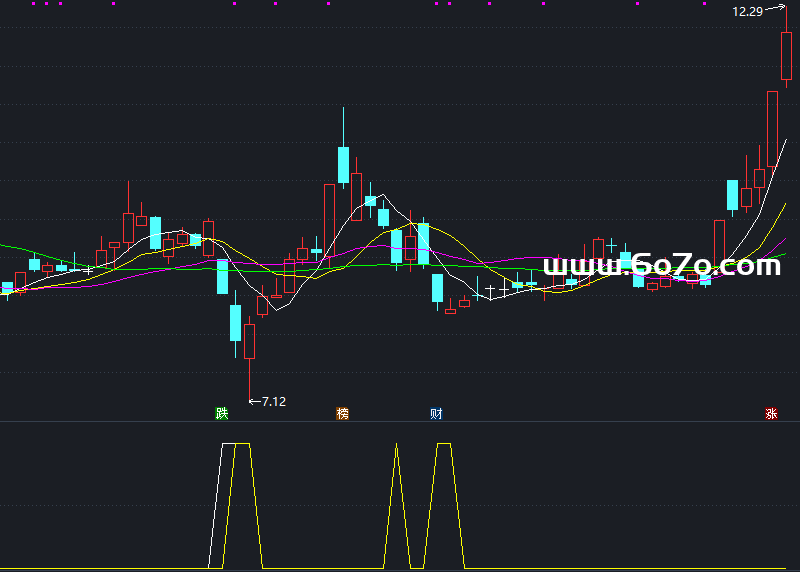Select the 12.29 high price label
This screenshot has height=572, width=800.
pos(747,11)
